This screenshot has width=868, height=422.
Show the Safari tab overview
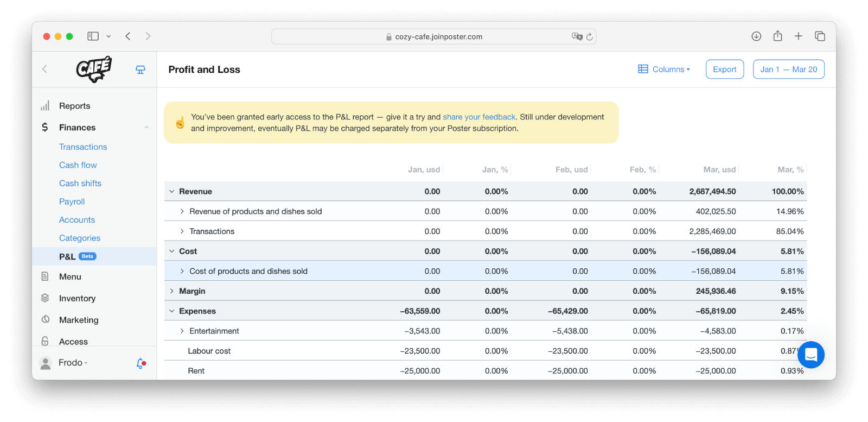820,36
